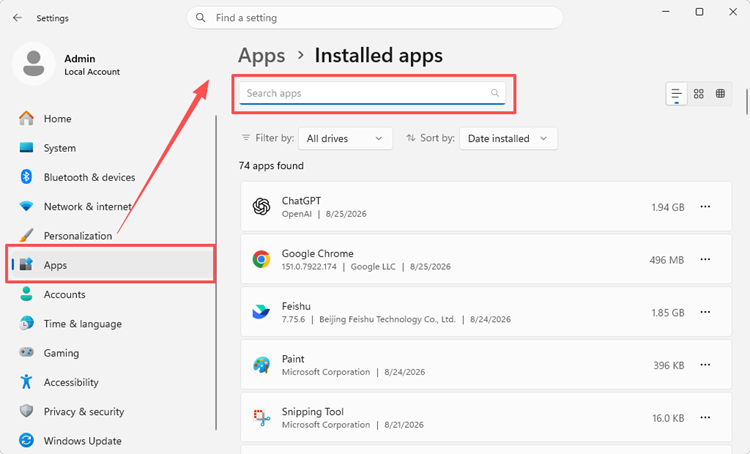Go back with the Settings back arrow
The width and height of the screenshot is (750, 454).
[x=18, y=18]
